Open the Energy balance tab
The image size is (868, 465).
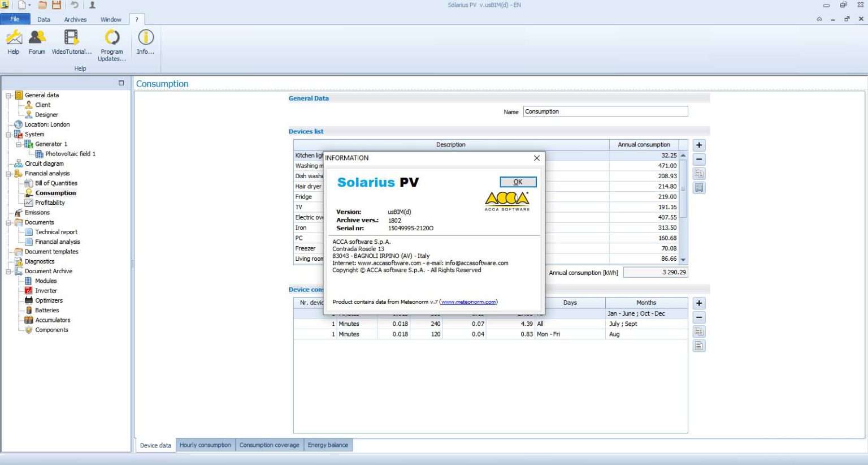[x=328, y=445]
